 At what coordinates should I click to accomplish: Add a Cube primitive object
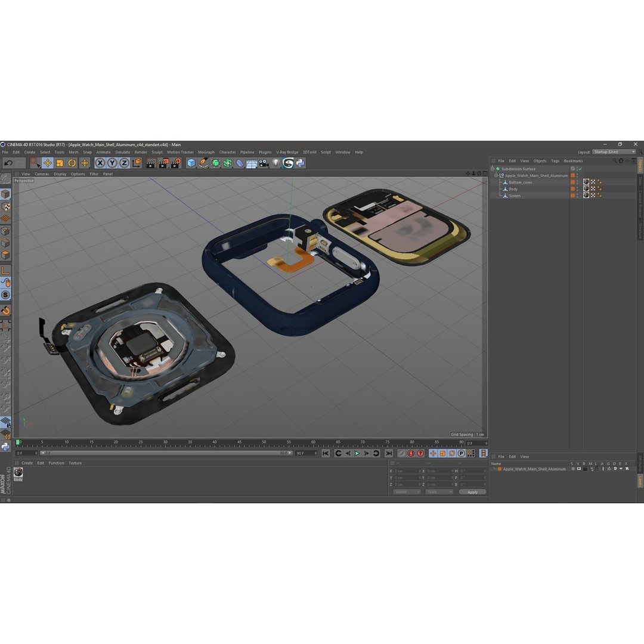[191, 163]
